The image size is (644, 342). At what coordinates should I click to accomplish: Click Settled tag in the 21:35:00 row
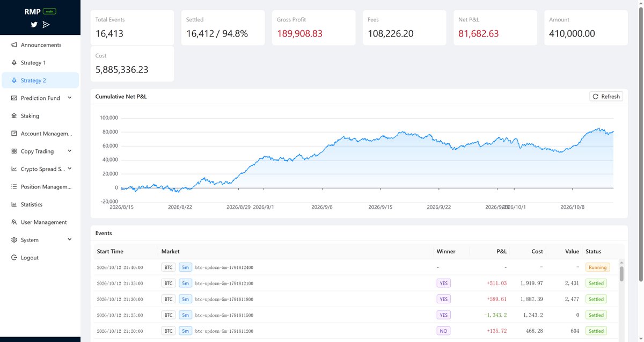tap(596, 283)
